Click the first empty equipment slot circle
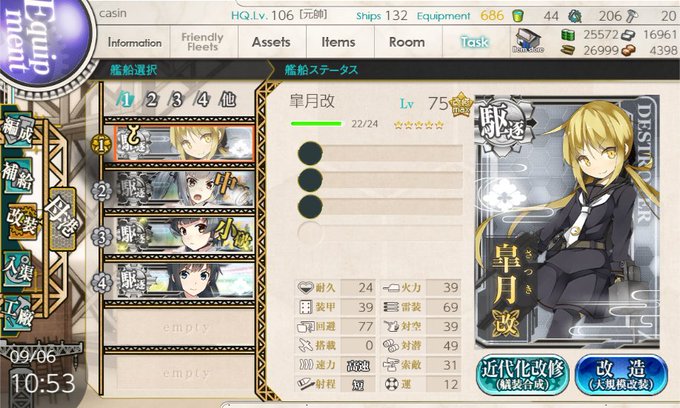The image size is (680, 408). (x=310, y=153)
